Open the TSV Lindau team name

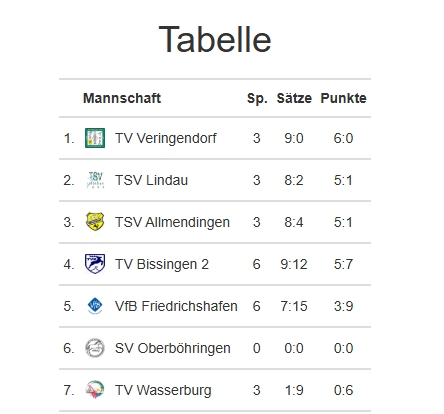pyautogui.click(x=151, y=180)
